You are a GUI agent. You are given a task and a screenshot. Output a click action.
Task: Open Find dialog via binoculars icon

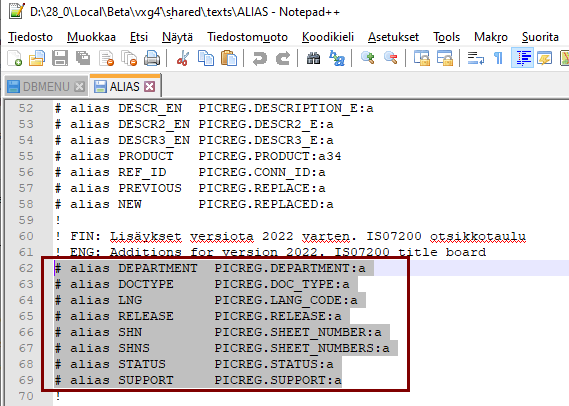tap(314, 58)
